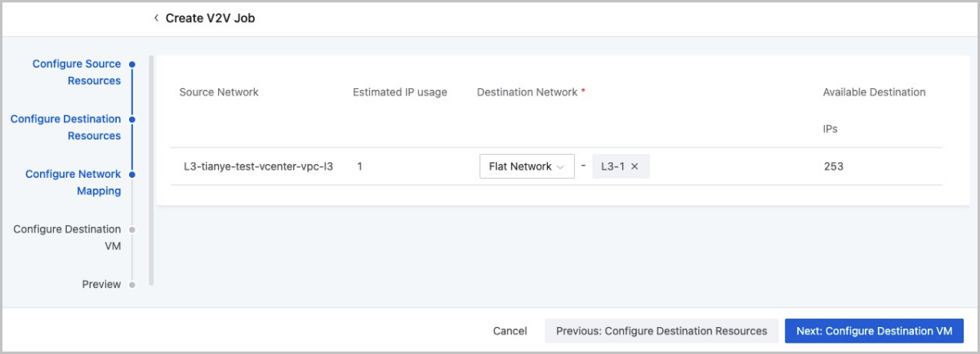The height and width of the screenshot is (354, 980).
Task: Click Previous: Configure Destination Resources button
Action: (661, 331)
